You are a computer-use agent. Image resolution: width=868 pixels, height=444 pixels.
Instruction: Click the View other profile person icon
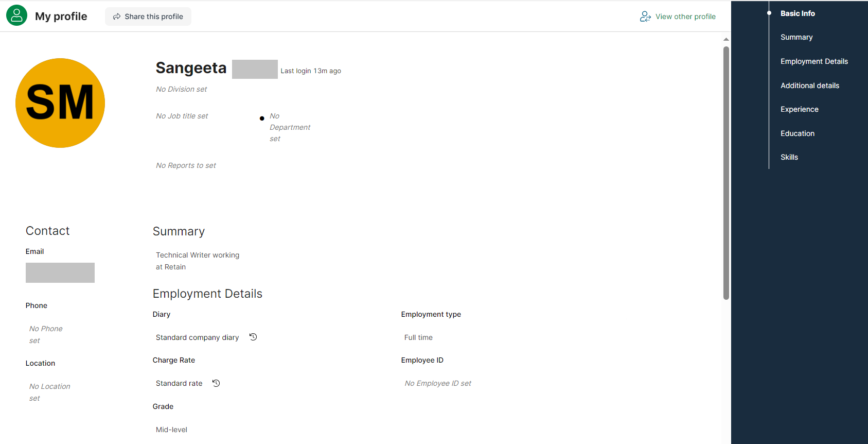645,16
